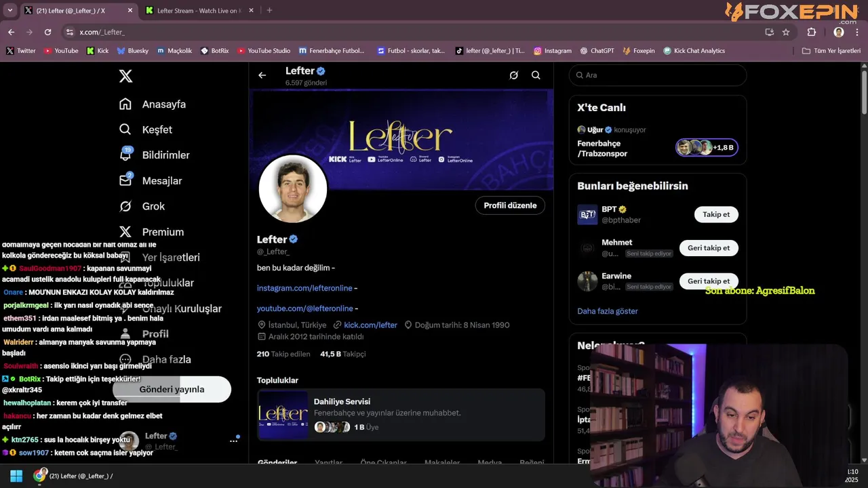Open YouTube Studio bookmark

264,51
